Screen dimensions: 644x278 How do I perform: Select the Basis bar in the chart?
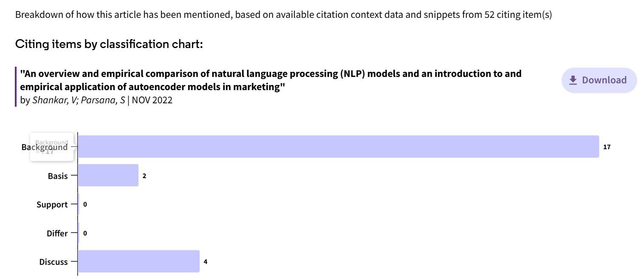(108, 176)
